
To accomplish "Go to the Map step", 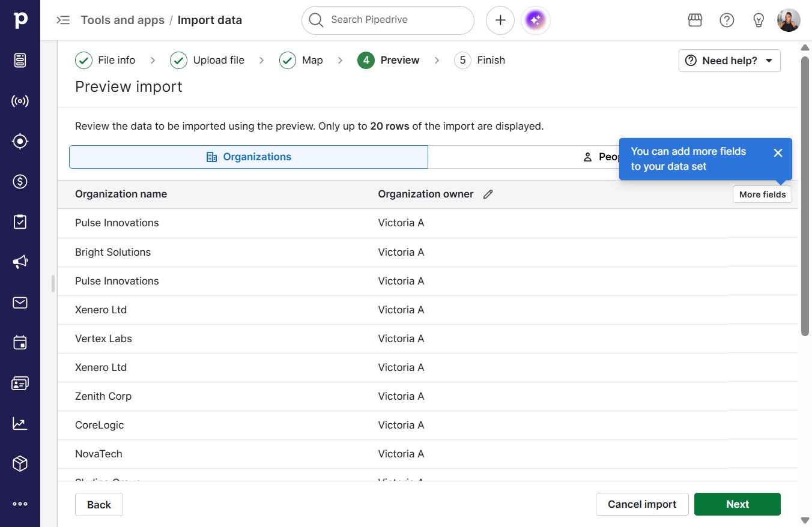I will coord(301,60).
